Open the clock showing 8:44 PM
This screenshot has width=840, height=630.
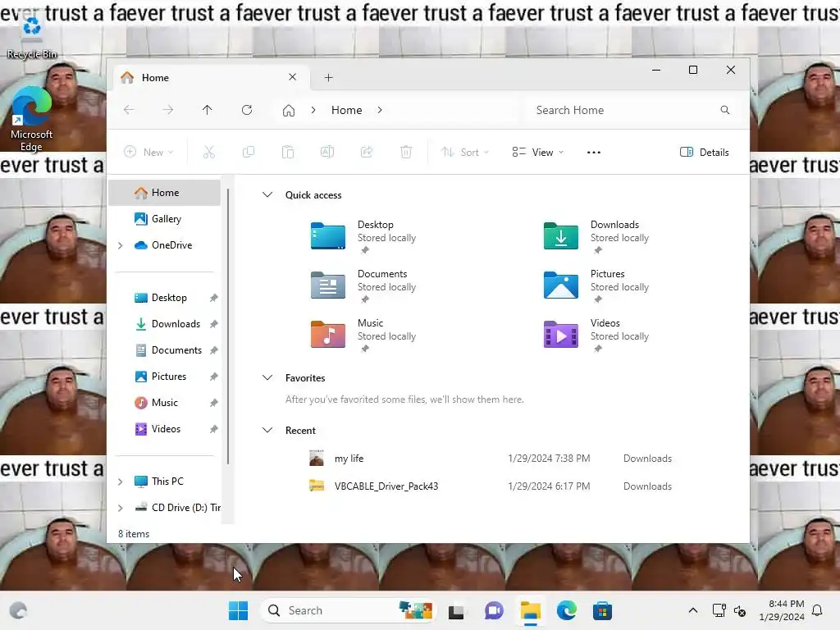point(782,610)
